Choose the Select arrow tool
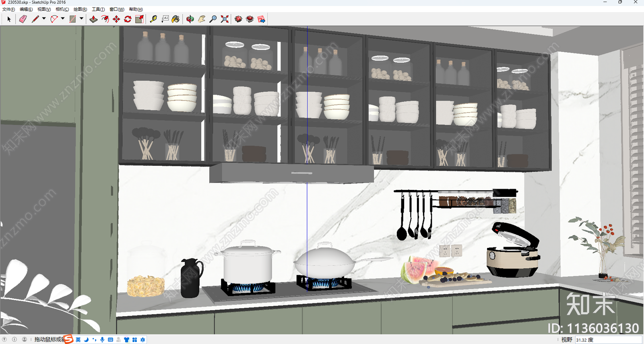This screenshot has height=344, width=644. (x=9, y=19)
